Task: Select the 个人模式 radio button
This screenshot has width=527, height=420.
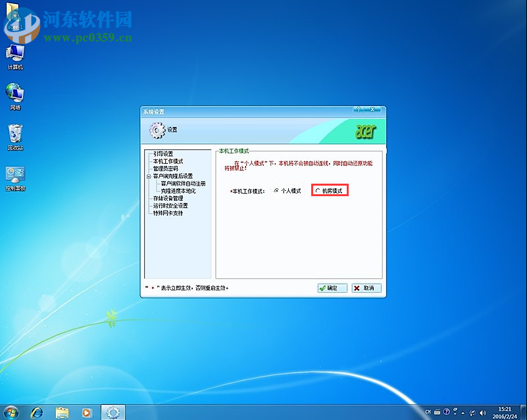Action: tap(276, 191)
